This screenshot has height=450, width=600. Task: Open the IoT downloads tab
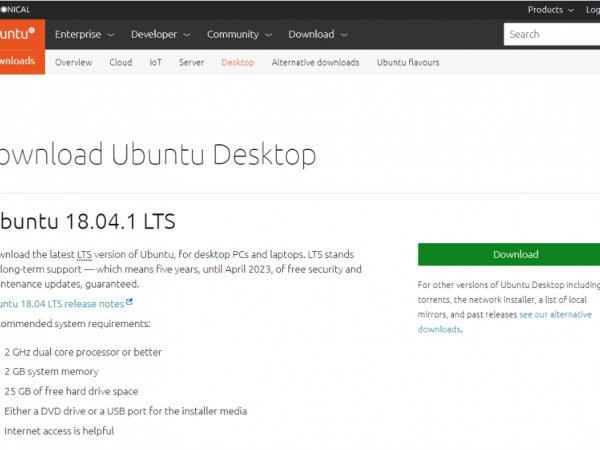(x=155, y=62)
